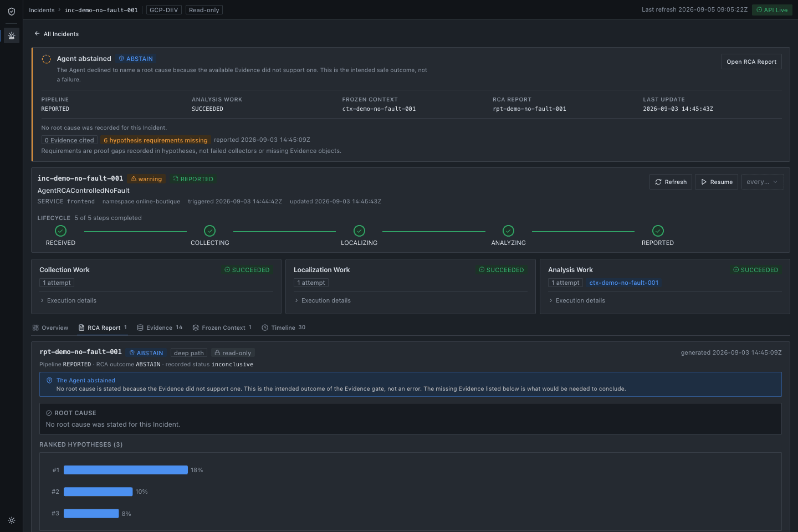The width and height of the screenshot is (798, 532).
Task: Click the read-only lock badge
Action: pyautogui.click(x=233, y=353)
